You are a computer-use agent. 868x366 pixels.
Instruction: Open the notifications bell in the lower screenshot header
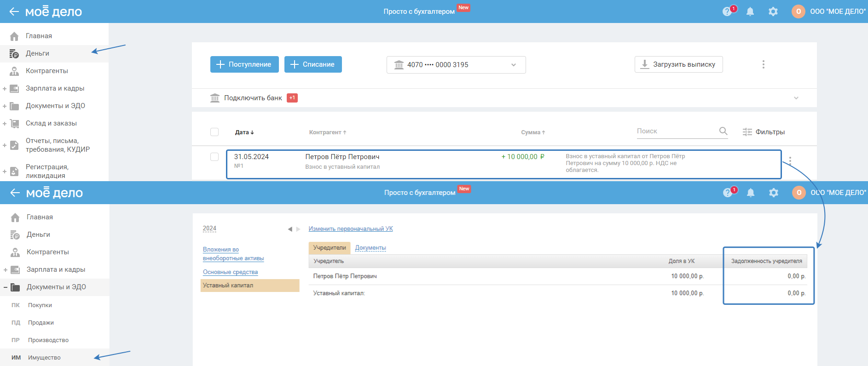point(751,193)
